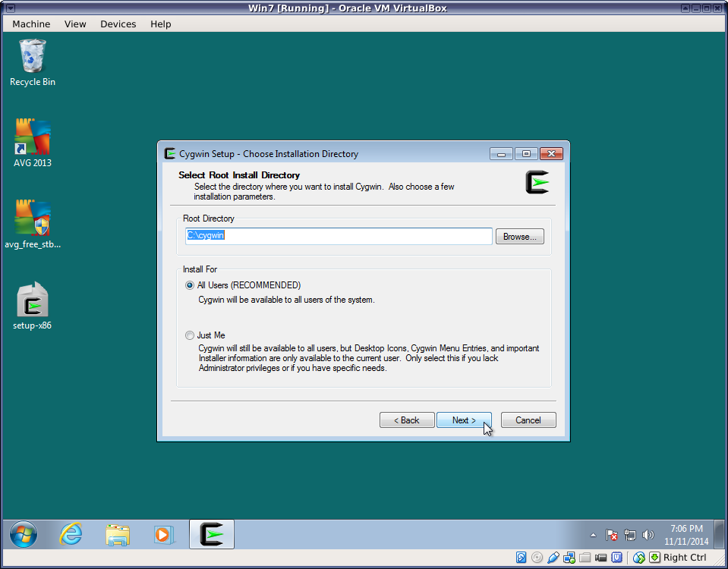This screenshot has width=728, height=569.
Task: Close the Cygwin Setup dialog
Action: [552, 153]
